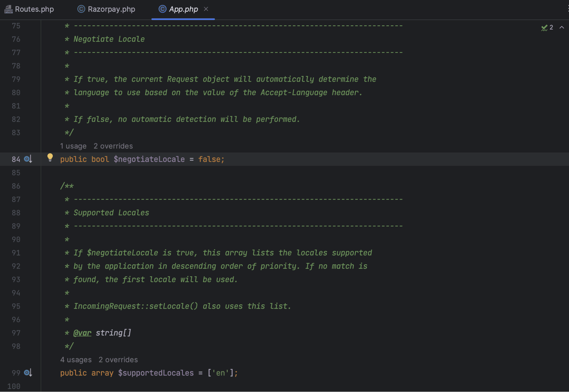Open '2 overrides' hint above line 99
This screenshot has height=392, width=569.
tap(118, 360)
